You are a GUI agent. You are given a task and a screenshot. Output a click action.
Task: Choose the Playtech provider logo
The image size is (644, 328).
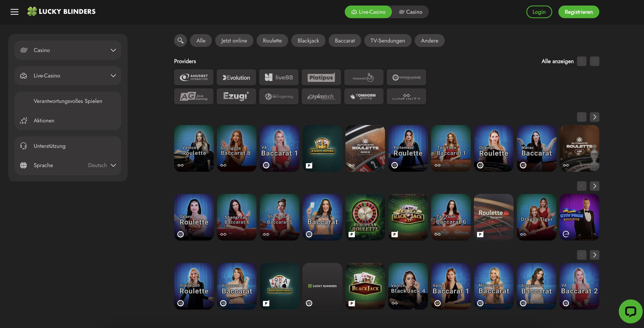click(x=321, y=96)
